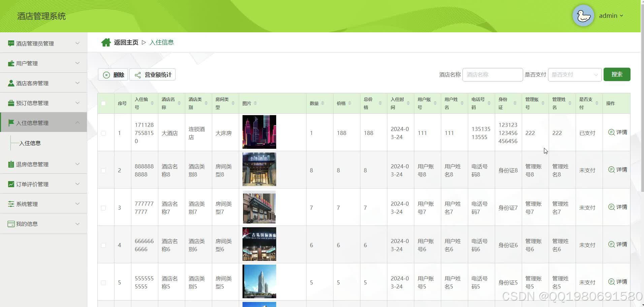Expand 退房信息管理 chevron
The image size is (644, 307).
coord(77,164)
